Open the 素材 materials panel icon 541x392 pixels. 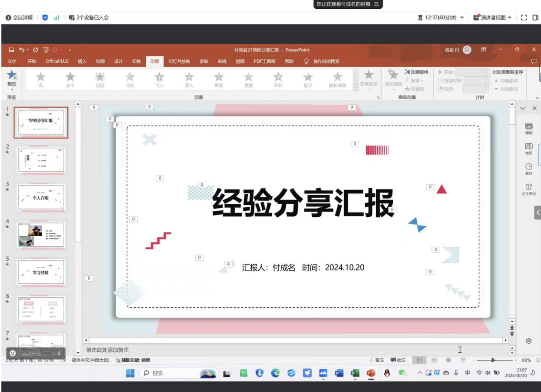tap(528, 168)
